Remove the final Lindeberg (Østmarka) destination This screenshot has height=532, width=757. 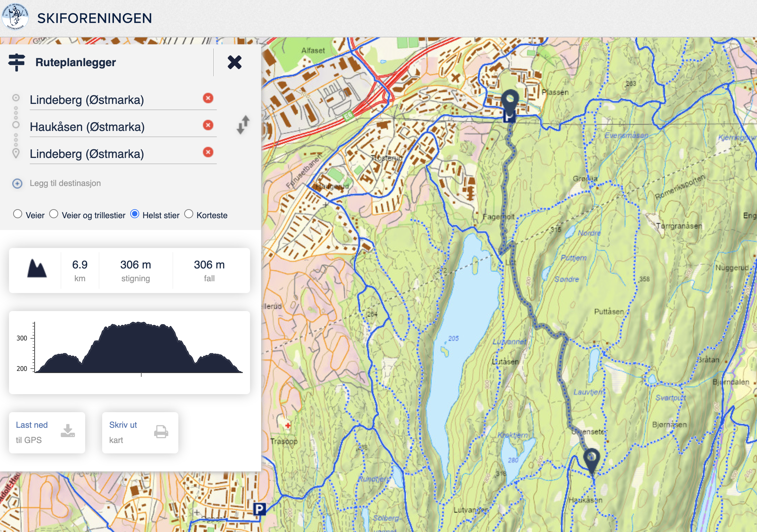click(208, 152)
